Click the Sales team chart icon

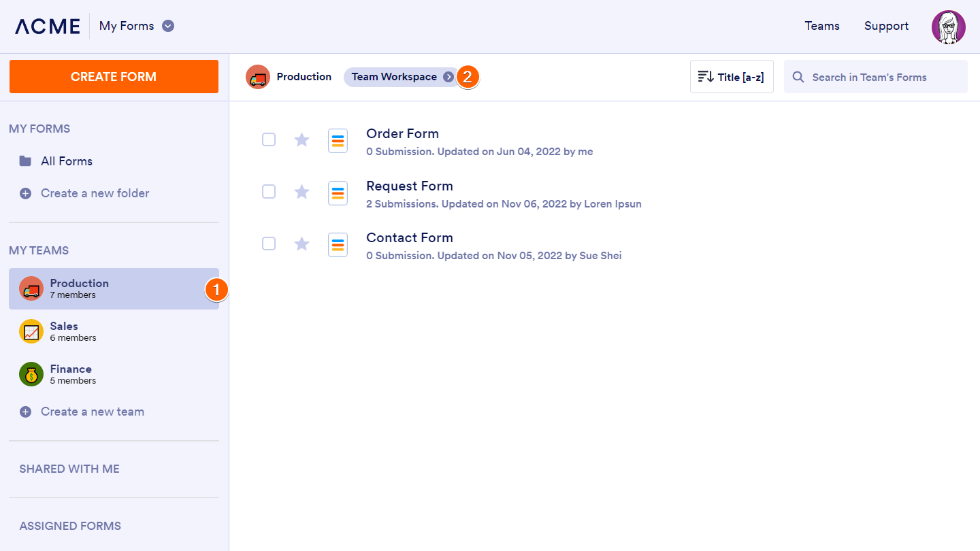31,331
